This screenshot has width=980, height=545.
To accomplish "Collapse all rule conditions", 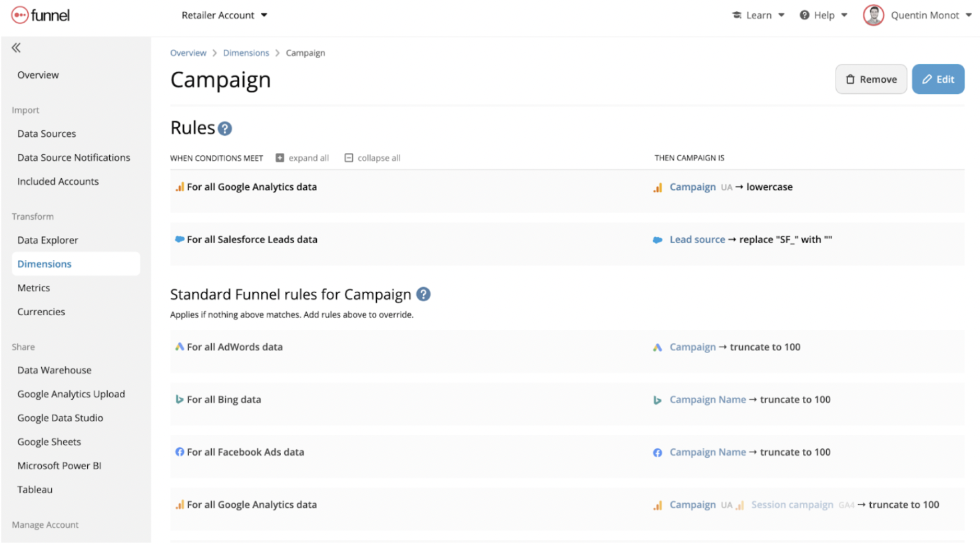I will pyautogui.click(x=371, y=158).
